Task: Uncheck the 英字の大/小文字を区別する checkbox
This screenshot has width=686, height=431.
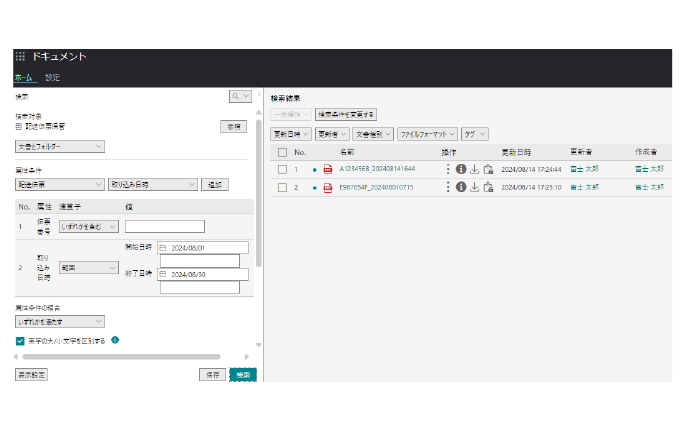Action: click(x=20, y=341)
